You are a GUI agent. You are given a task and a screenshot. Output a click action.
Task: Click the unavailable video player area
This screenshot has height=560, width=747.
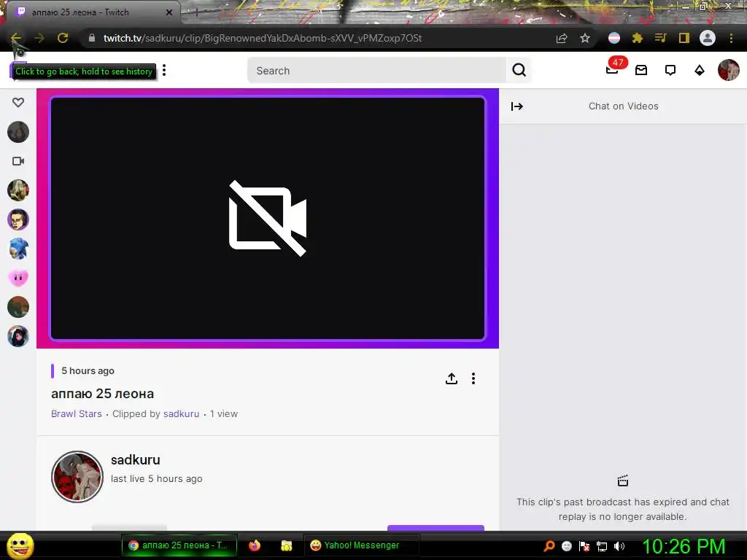click(x=268, y=219)
